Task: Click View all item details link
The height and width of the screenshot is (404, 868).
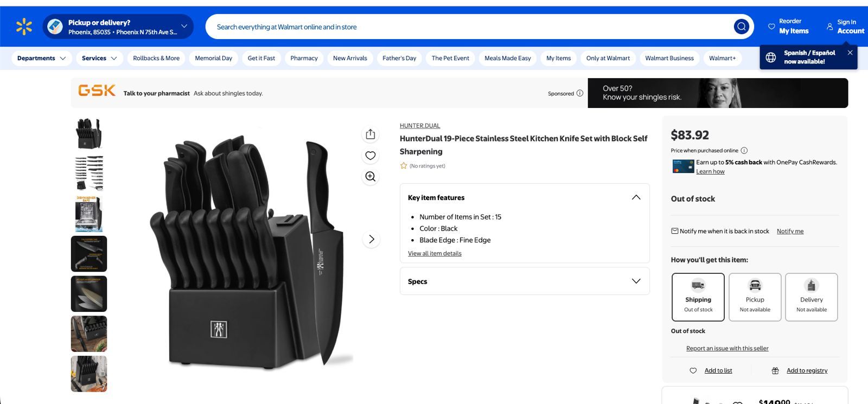Action: point(435,253)
